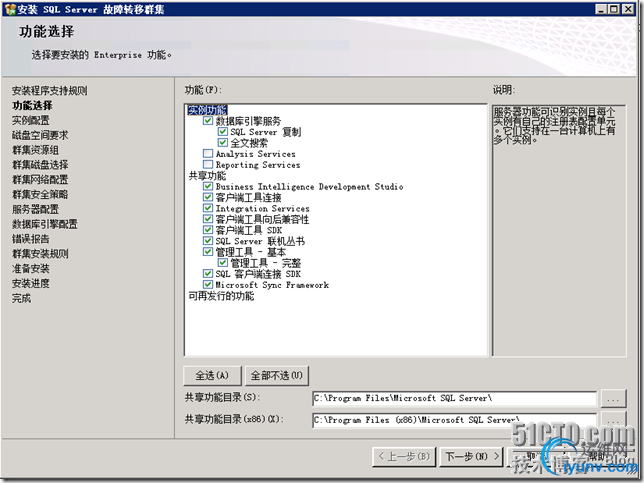Minimize the SQL Server setup window
The image size is (644, 483).
pyautogui.click(x=601, y=9)
